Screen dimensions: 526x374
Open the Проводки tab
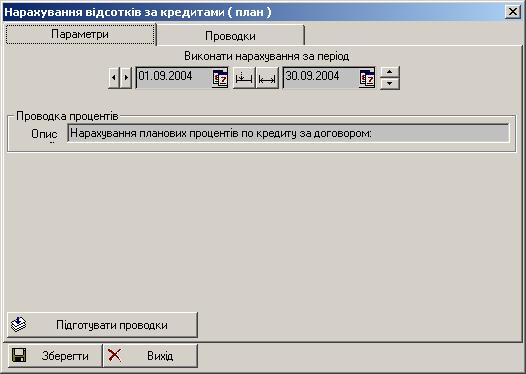(x=230, y=35)
